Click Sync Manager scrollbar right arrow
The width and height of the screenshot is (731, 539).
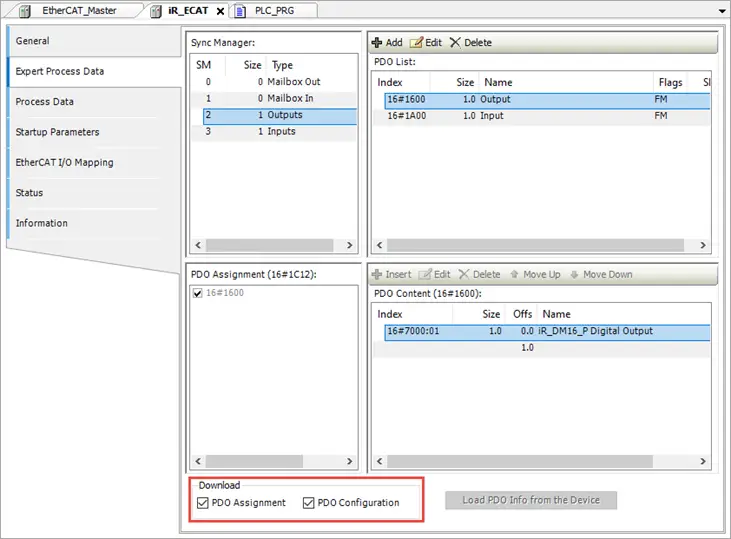(x=350, y=245)
